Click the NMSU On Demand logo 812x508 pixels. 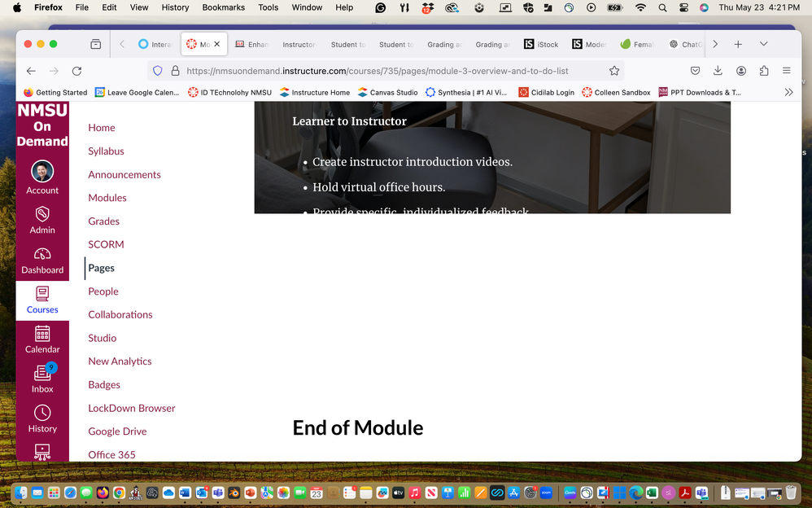point(42,125)
